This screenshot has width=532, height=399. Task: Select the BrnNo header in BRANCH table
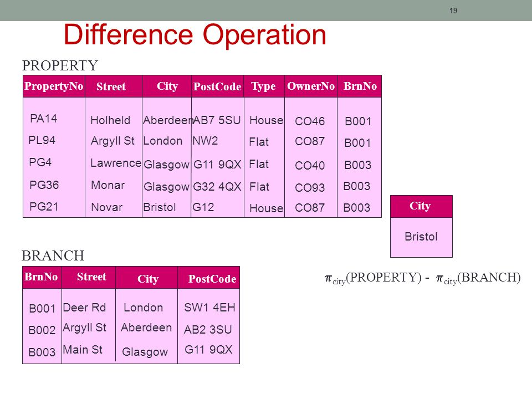tap(42, 277)
